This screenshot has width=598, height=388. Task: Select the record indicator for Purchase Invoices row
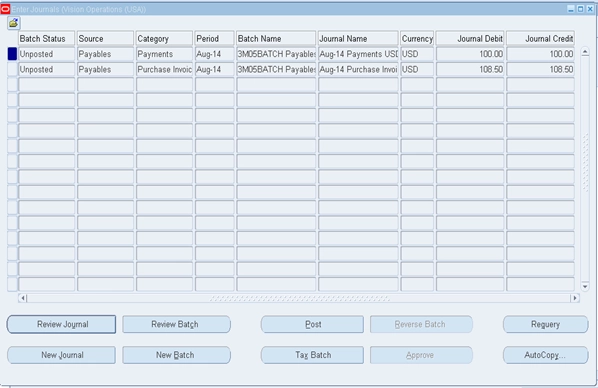tap(12, 69)
